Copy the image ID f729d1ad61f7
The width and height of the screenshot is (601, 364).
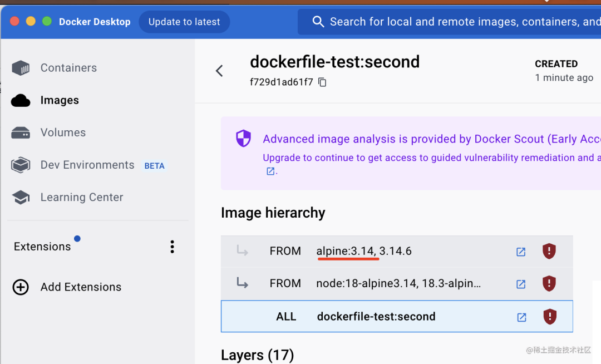pos(322,82)
